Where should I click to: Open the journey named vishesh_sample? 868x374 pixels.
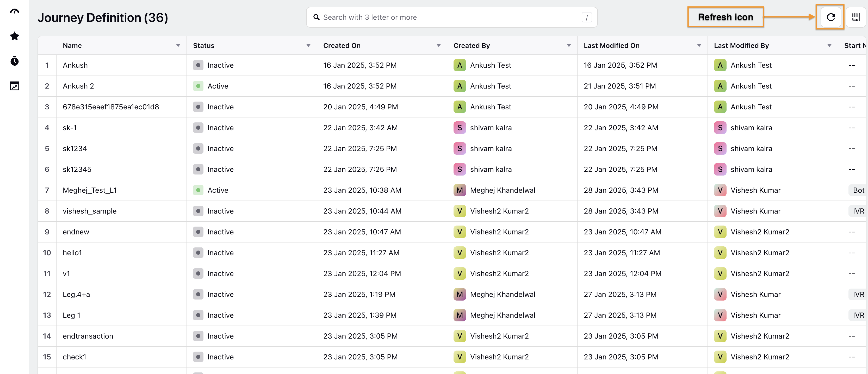coord(90,211)
